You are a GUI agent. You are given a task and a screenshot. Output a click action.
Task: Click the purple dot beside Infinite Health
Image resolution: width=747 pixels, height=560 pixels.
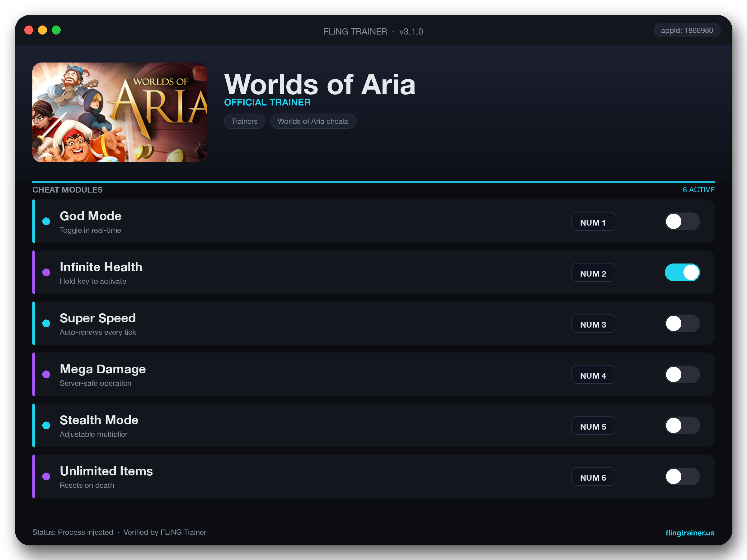pos(46,273)
